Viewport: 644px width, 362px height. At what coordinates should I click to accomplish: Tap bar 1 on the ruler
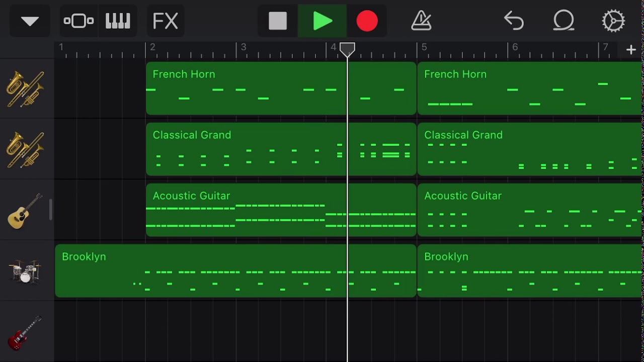[x=61, y=47]
